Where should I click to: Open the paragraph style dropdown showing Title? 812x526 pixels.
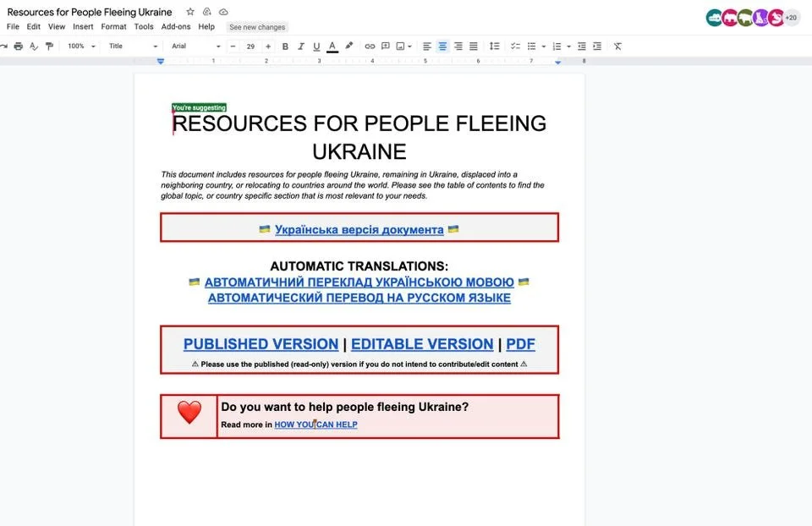pos(133,46)
